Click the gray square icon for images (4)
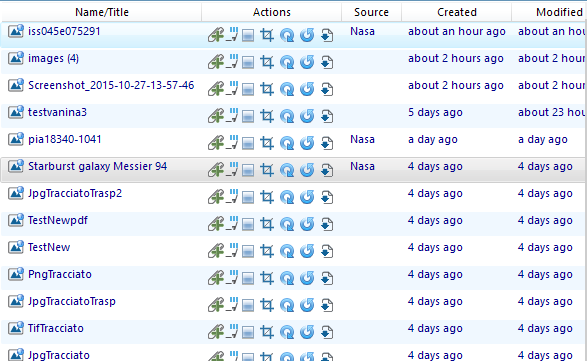The image size is (587, 361). pos(248,62)
